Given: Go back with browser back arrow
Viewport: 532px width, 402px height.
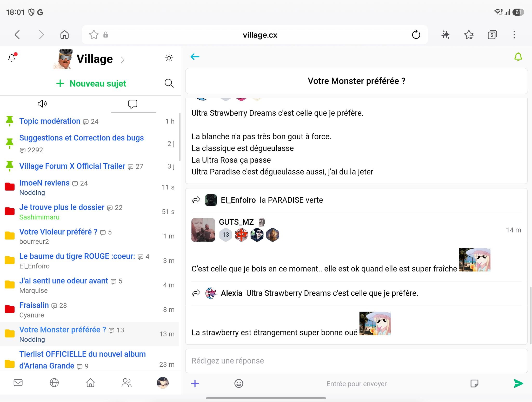Looking at the screenshot, I should pyautogui.click(x=17, y=35).
